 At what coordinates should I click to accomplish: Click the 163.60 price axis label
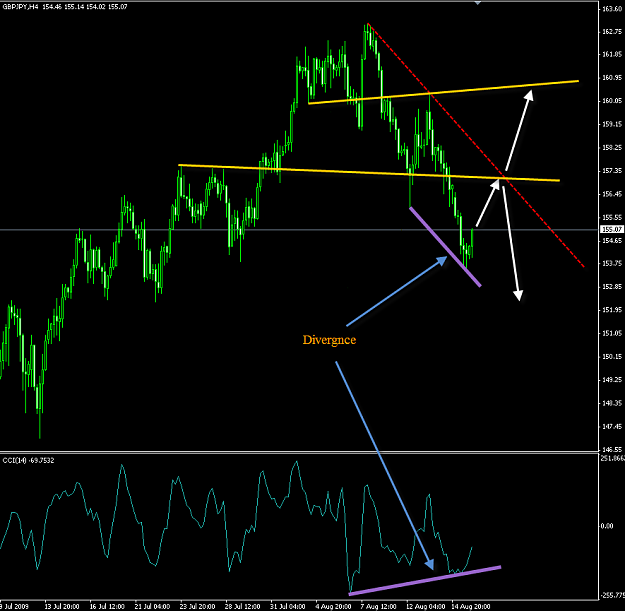(x=612, y=8)
